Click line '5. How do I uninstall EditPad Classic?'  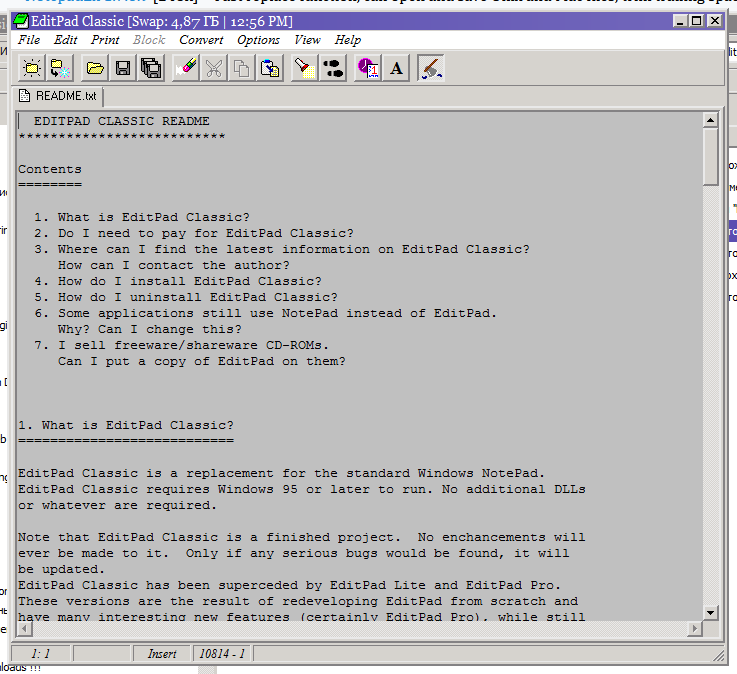[186, 297]
